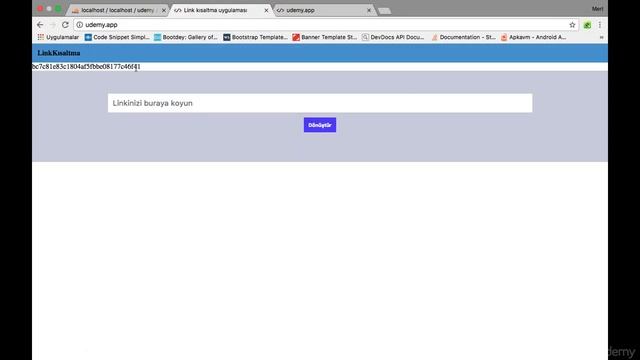Open a new browser tab
This screenshot has height=360, width=640.
(x=384, y=11)
